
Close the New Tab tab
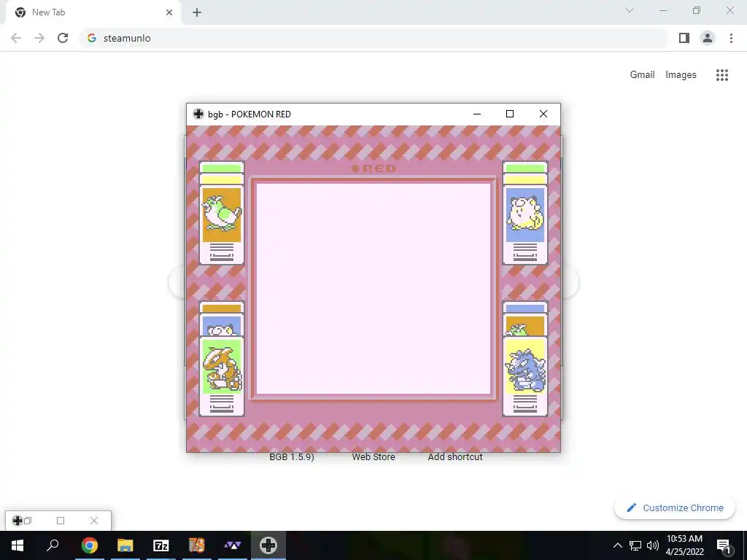coord(169,12)
